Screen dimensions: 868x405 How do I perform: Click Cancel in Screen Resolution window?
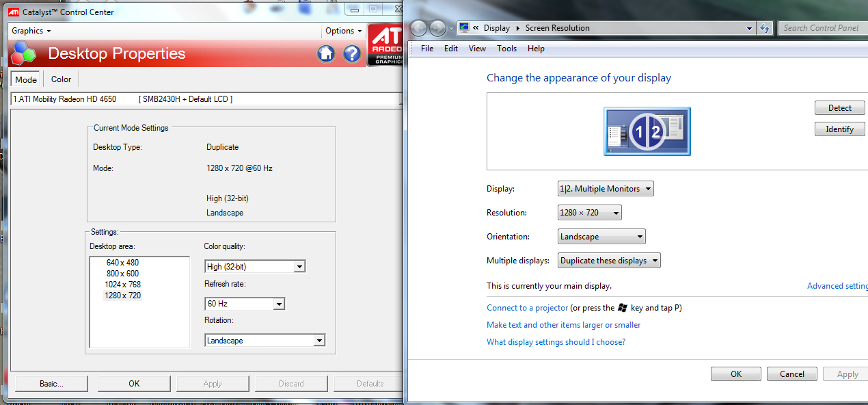pyautogui.click(x=792, y=374)
